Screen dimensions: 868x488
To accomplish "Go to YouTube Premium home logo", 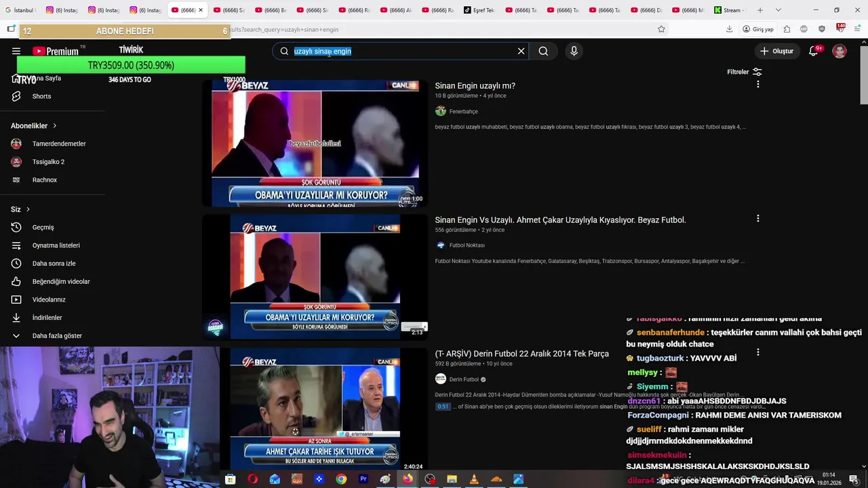I will click(x=56, y=51).
